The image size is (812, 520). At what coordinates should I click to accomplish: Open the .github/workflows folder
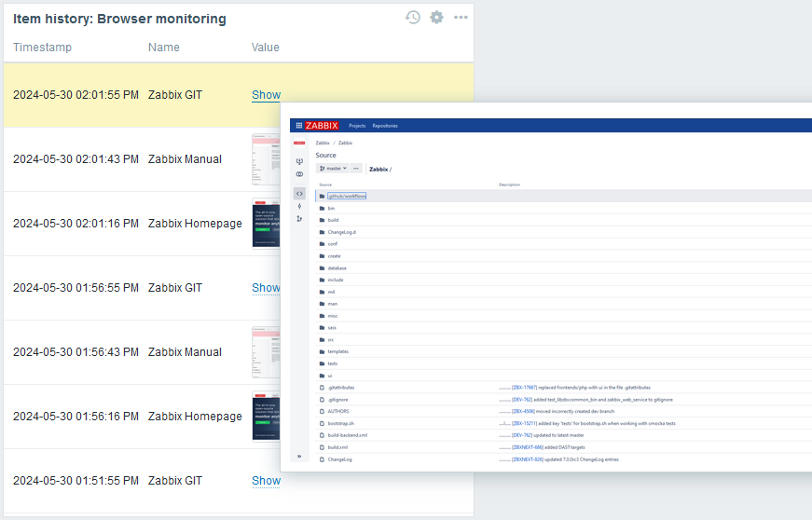(x=347, y=196)
